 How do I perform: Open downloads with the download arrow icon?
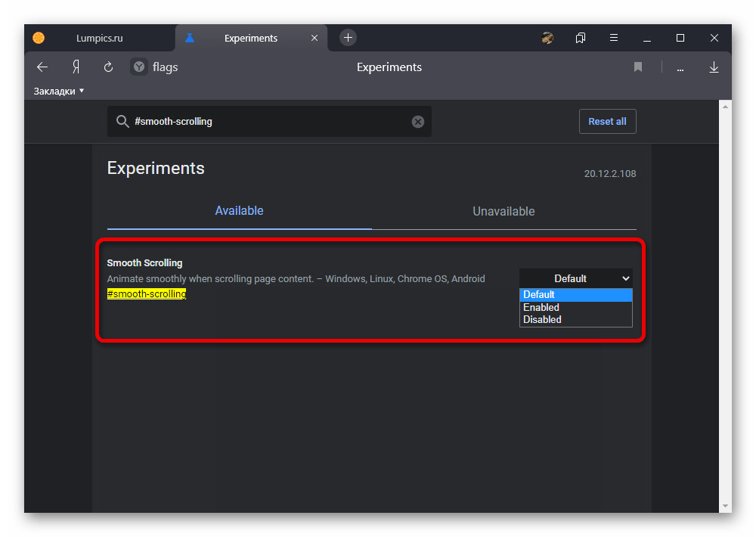714,67
